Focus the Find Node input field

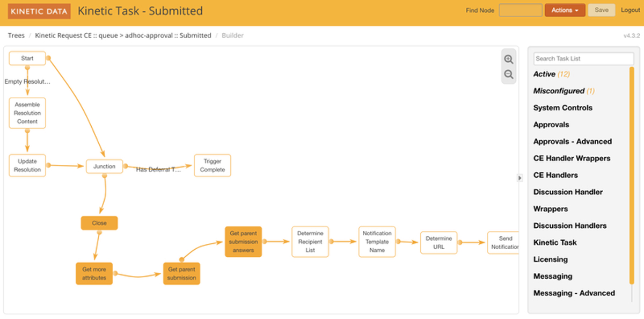click(521, 10)
